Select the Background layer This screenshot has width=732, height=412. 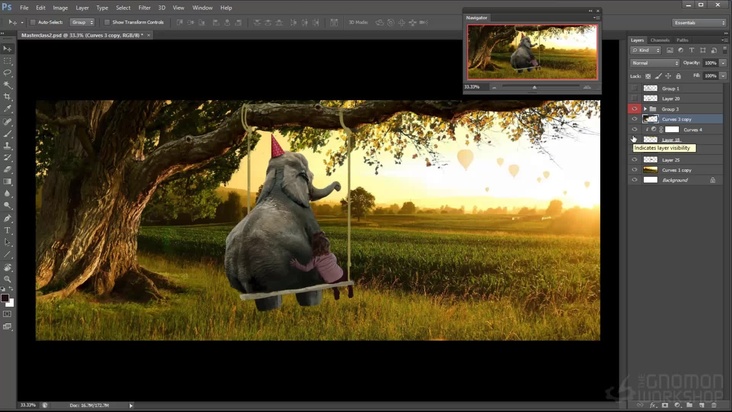pos(675,180)
